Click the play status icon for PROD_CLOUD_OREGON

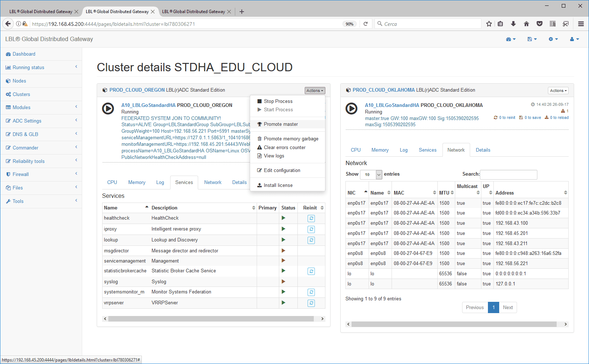(108, 108)
